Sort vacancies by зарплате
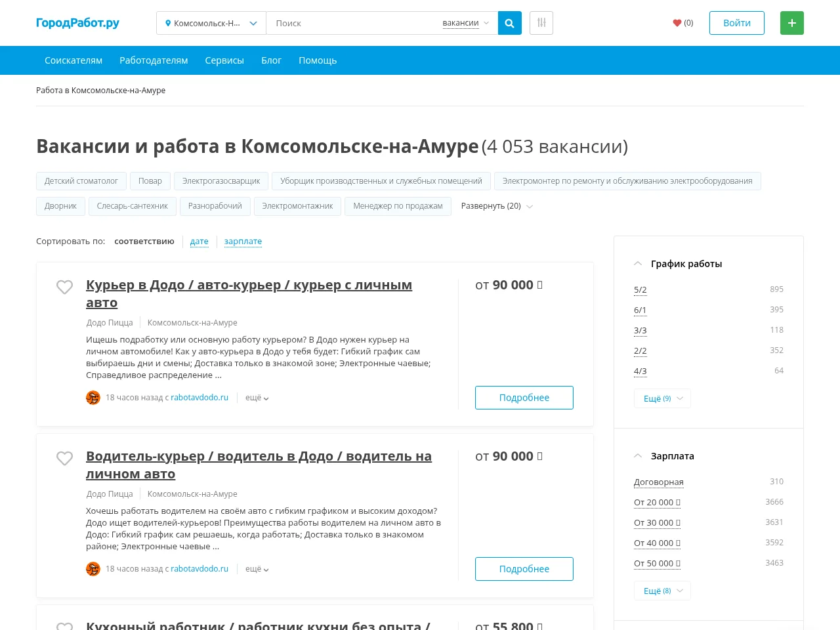Image resolution: width=840 pixels, height=630 pixels. tap(243, 241)
